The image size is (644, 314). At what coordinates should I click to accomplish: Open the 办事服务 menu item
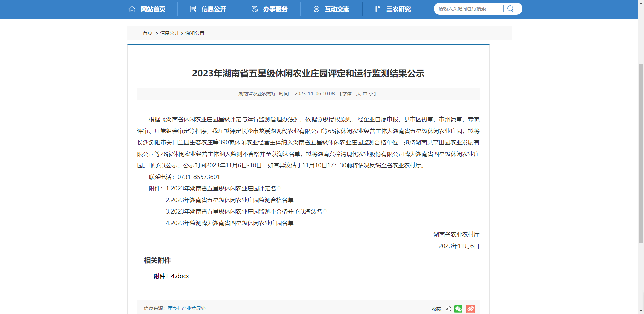coord(275,9)
